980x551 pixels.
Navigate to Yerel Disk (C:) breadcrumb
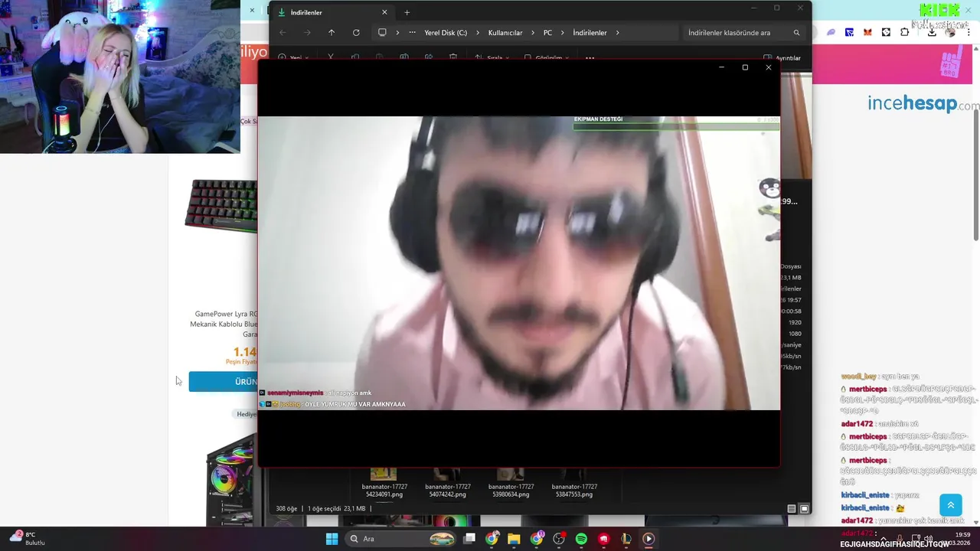coord(446,33)
